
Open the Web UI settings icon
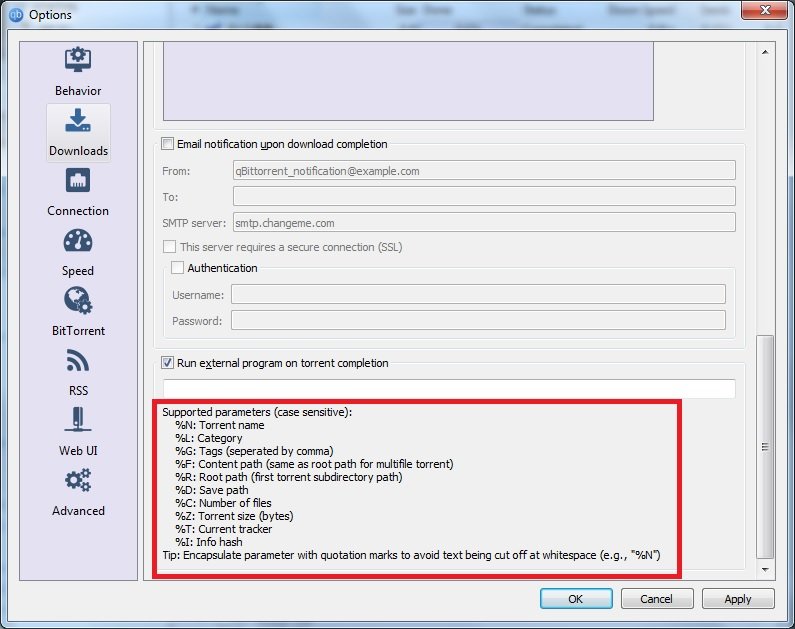pos(78,420)
